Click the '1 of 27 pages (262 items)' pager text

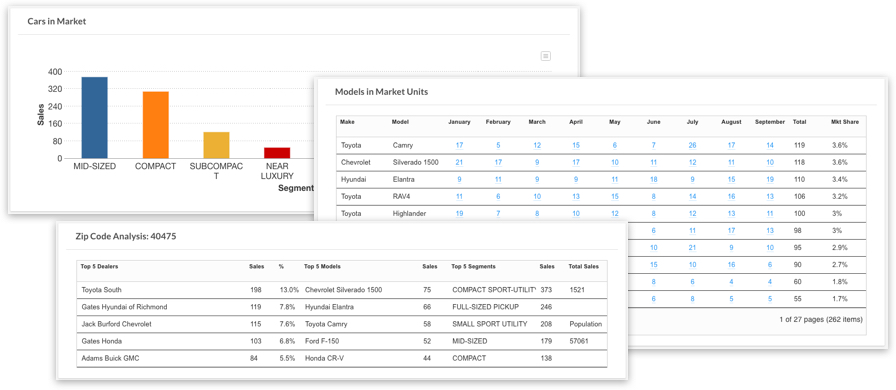821,320
